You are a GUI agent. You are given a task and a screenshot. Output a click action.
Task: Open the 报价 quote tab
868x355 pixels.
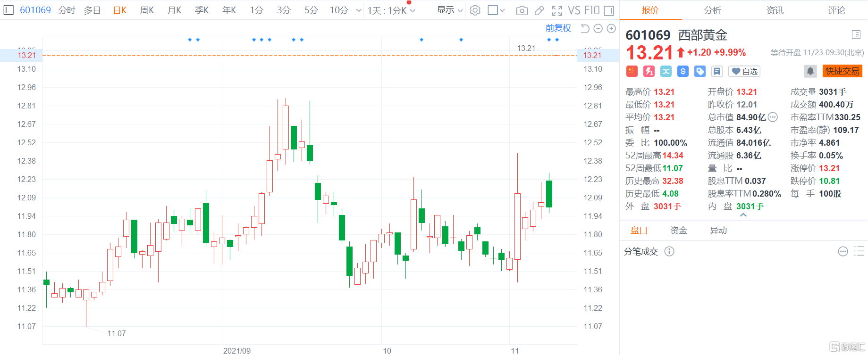(x=650, y=10)
